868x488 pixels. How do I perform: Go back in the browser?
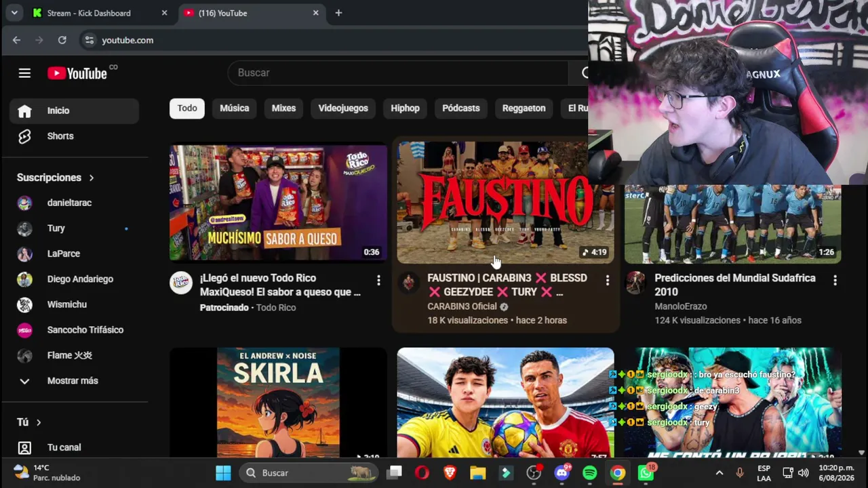pos(16,40)
